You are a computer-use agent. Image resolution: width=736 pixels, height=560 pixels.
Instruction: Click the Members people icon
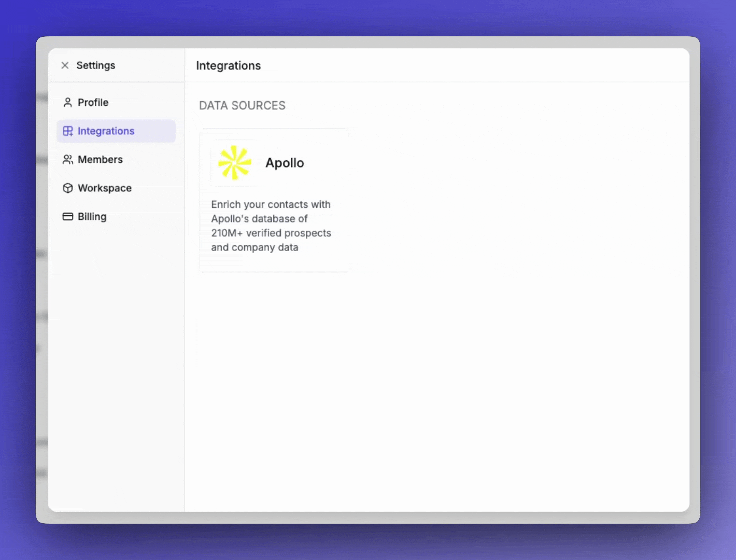[x=67, y=160]
